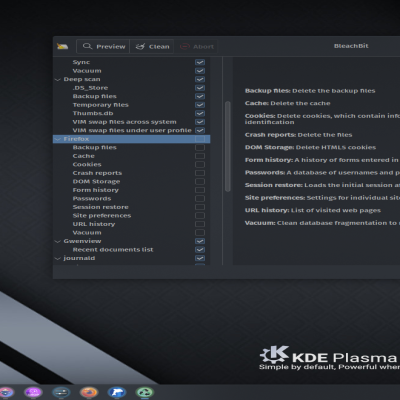Uncheck the journald checkbox
This screenshot has width=400, height=400.
tap(200, 258)
